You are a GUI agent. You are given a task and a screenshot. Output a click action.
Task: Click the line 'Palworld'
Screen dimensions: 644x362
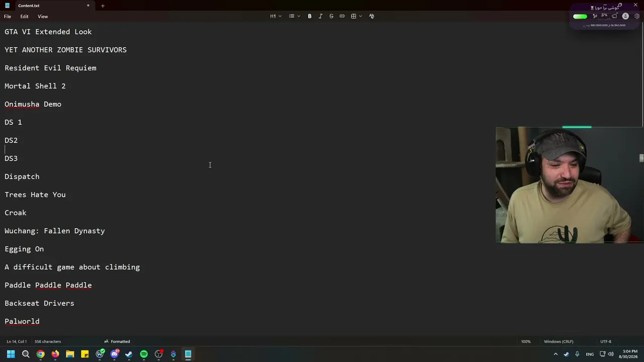pos(22,321)
